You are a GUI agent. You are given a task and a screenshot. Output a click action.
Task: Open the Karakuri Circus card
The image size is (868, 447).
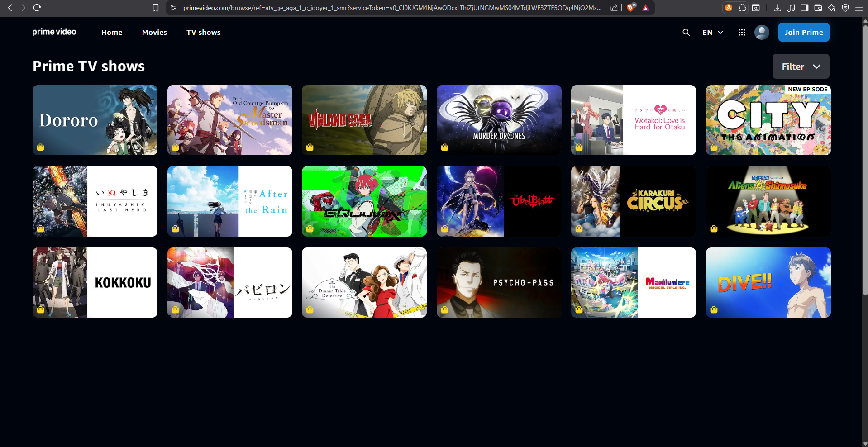[x=634, y=201]
